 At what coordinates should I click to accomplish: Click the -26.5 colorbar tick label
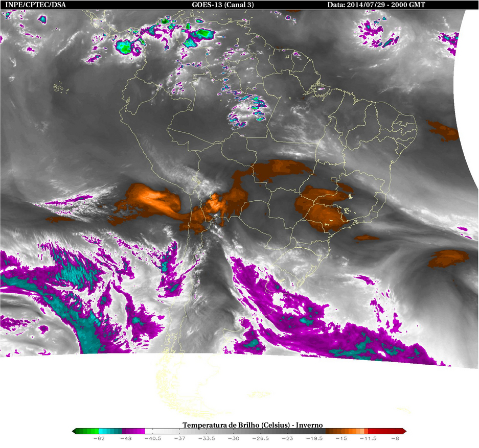(x=261, y=438)
